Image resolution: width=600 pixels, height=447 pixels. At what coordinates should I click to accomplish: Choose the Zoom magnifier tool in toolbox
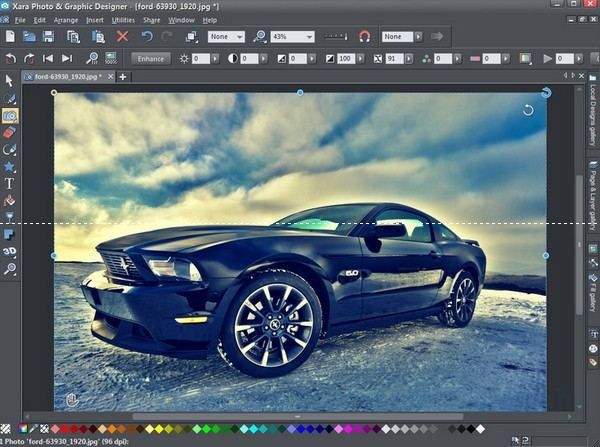(x=9, y=269)
